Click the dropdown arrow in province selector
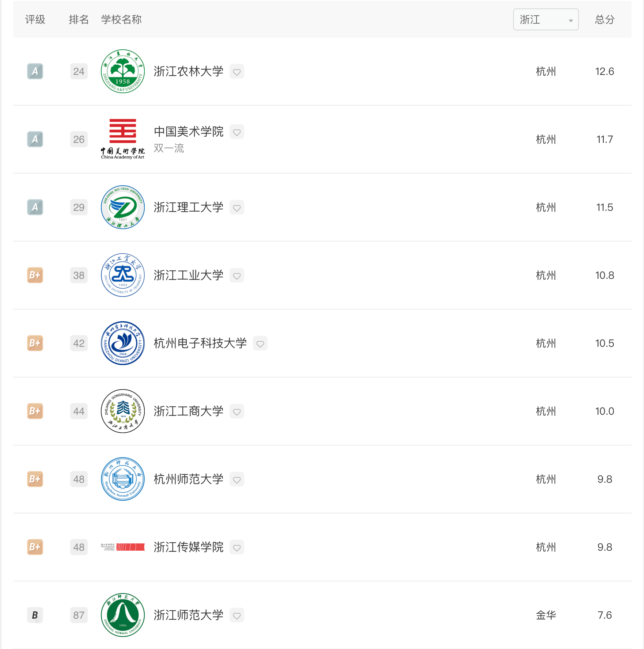644x649 pixels. (571, 20)
